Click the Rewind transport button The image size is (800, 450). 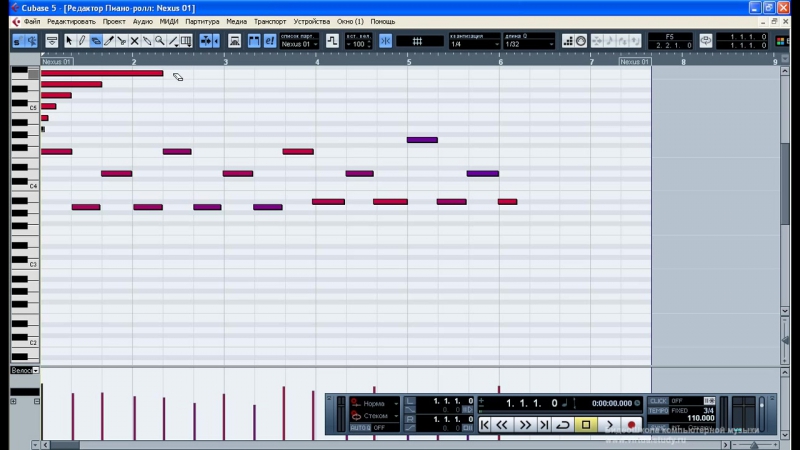pyautogui.click(x=502, y=424)
